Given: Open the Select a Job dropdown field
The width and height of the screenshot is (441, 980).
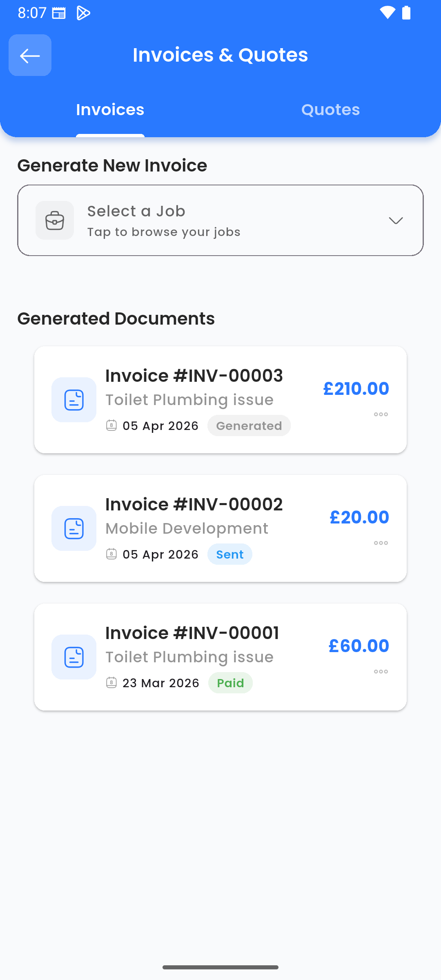Looking at the screenshot, I should pyautogui.click(x=220, y=220).
